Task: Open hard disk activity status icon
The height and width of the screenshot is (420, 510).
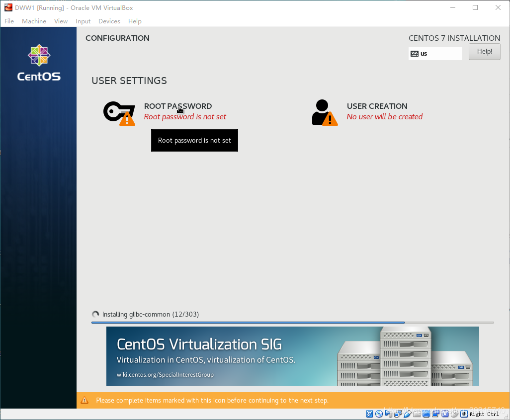Action: point(369,414)
